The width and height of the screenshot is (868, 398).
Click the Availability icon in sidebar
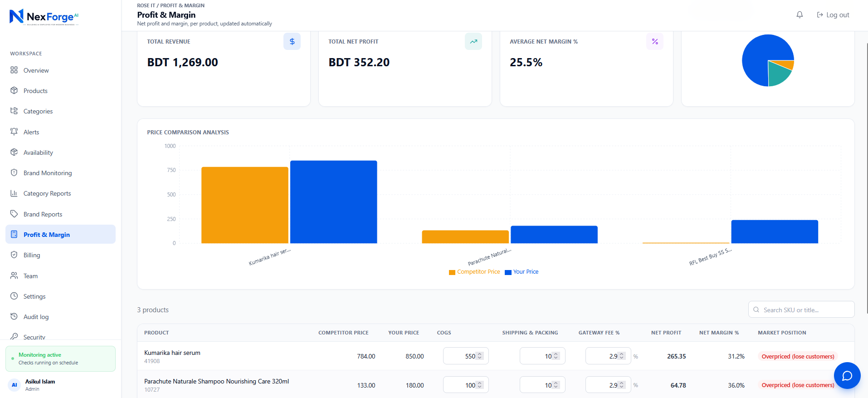click(14, 152)
